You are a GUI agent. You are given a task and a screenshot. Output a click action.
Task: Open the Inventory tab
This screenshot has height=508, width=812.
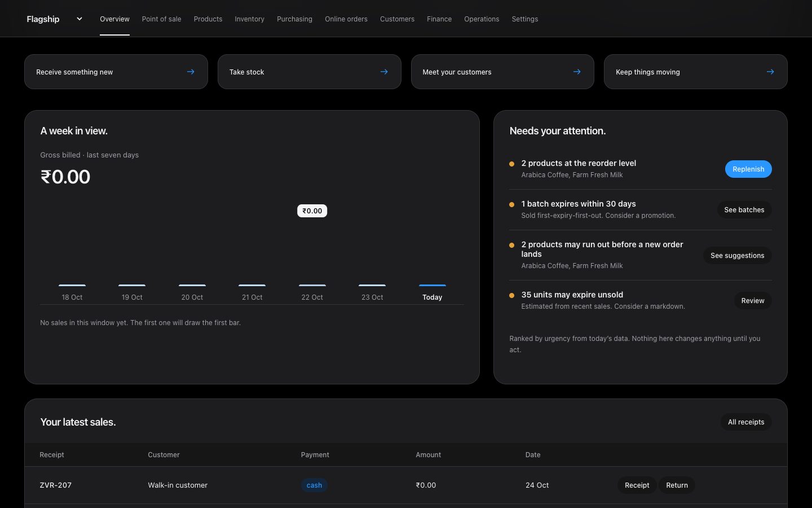pos(249,19)
